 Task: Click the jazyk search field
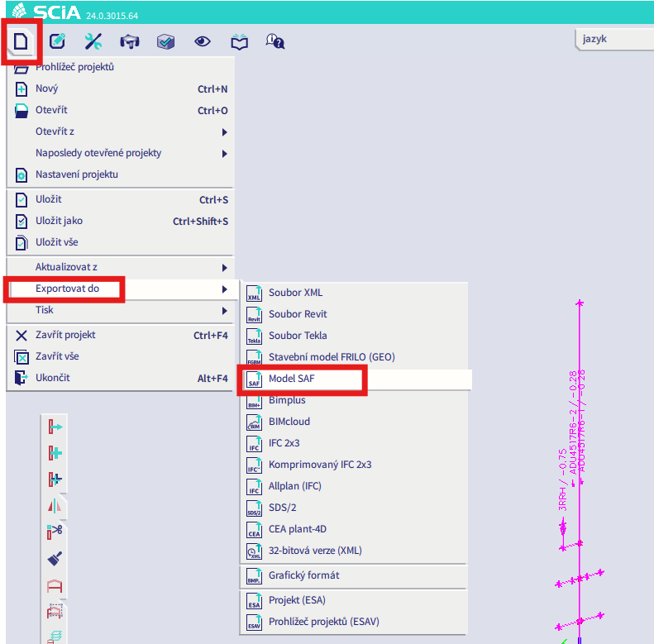(615, 39)
